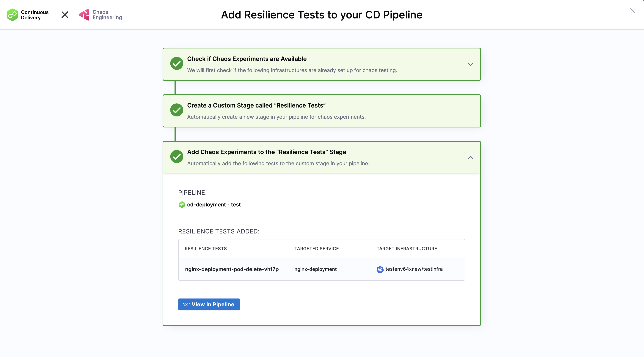Click the TARGETED SERVICE column header

[x=316, y=249]
